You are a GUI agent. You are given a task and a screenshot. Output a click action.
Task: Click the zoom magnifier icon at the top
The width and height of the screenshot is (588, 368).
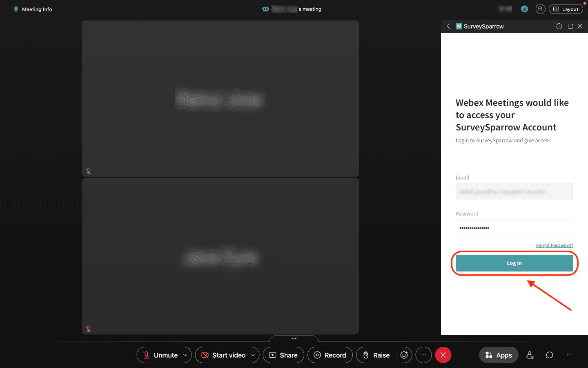coord(540,9)
